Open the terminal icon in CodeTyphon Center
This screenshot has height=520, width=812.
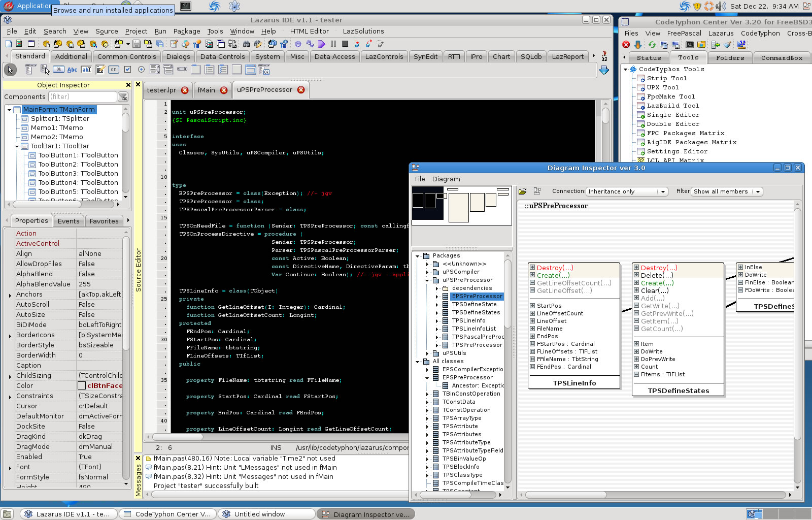click(690, 45)
